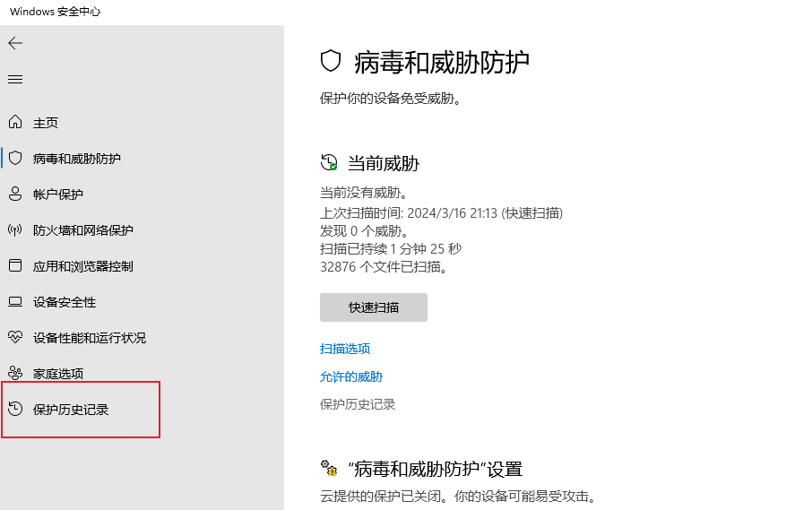Open 家庭选项 family icon
Screen dimensions: 812x510
click(15, 373)
